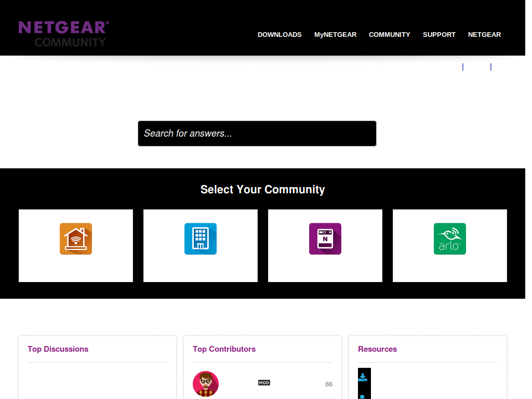532x399 pixels.
Task: Open the NETGEAR menu item
Action: tap(484, 35)
